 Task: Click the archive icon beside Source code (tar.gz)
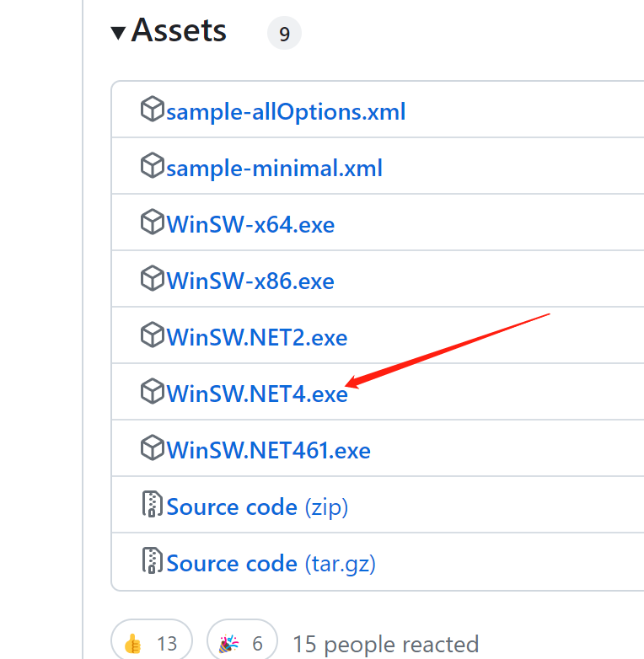pyautogui.click(x=153, y=560)
